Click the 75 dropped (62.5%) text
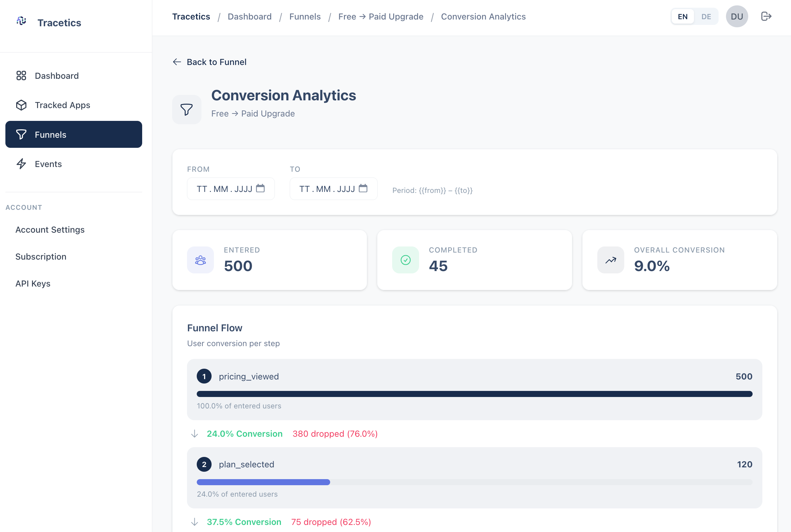 tap(331, 522)
